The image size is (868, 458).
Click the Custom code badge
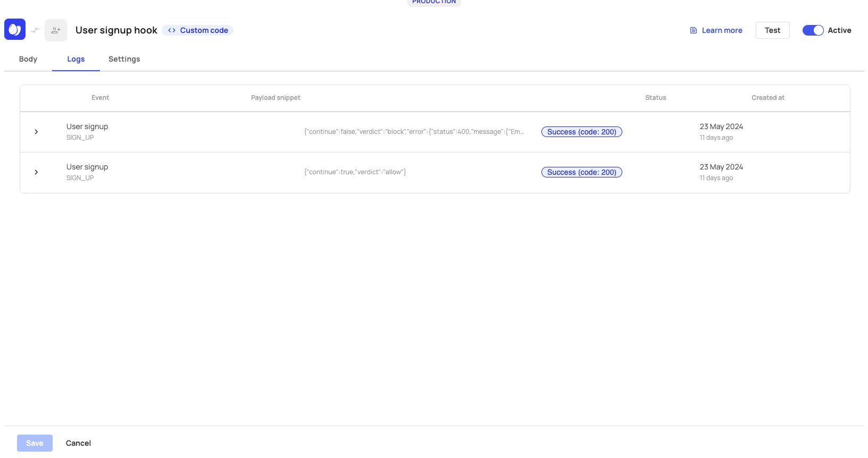click(x=198, y=30)
